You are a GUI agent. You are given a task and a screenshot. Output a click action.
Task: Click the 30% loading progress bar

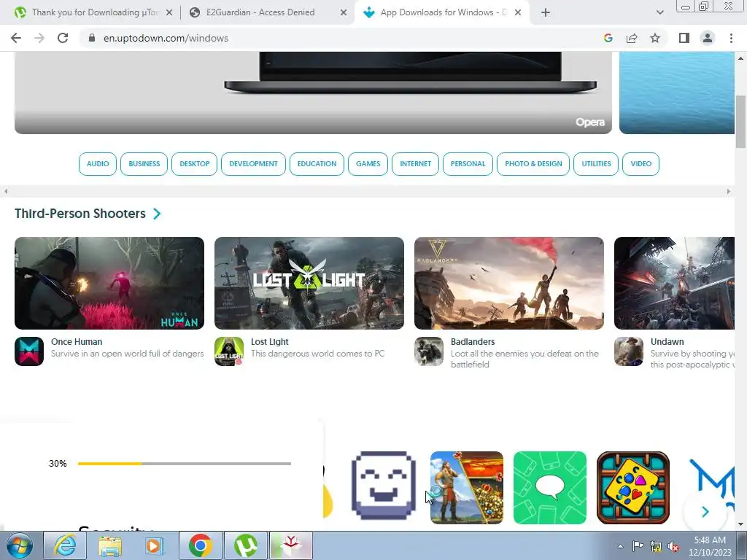click(x=185, y=463)
